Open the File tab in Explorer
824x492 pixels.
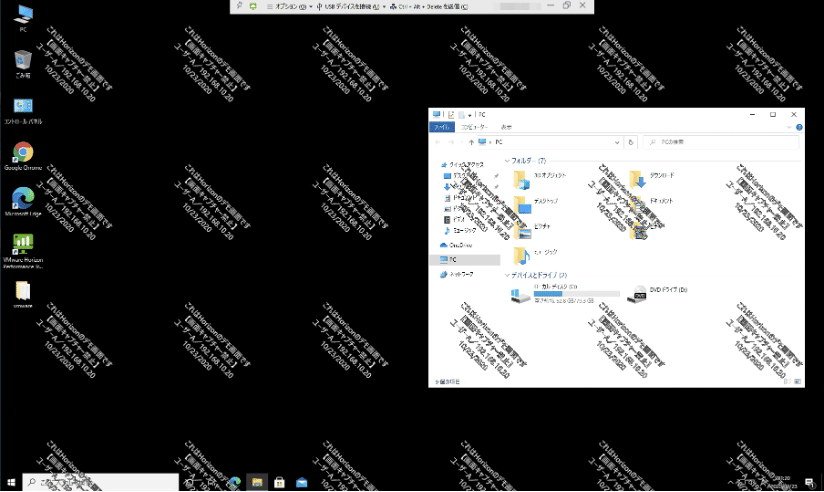442,127
